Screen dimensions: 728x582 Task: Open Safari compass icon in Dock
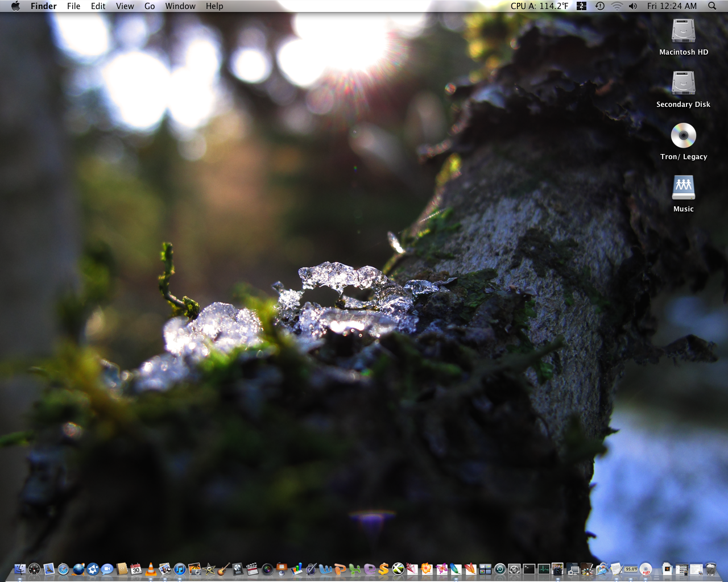pyautogui.click(x=63, y=569)
